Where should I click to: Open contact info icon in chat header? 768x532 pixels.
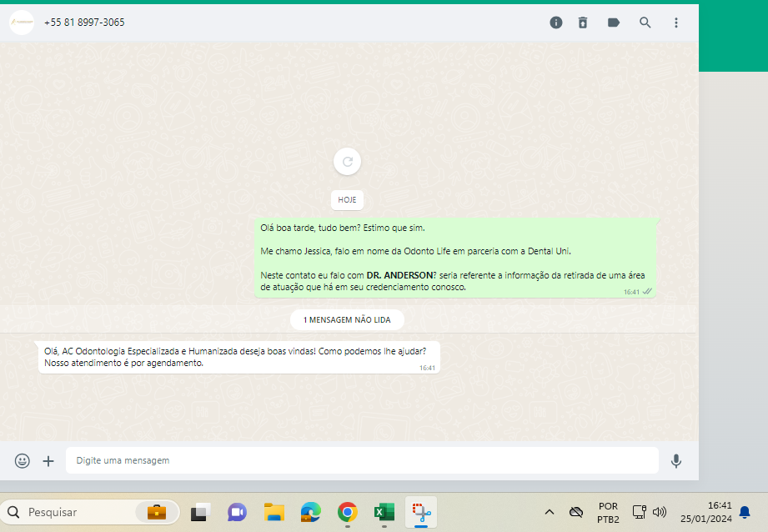coord(555,23)
